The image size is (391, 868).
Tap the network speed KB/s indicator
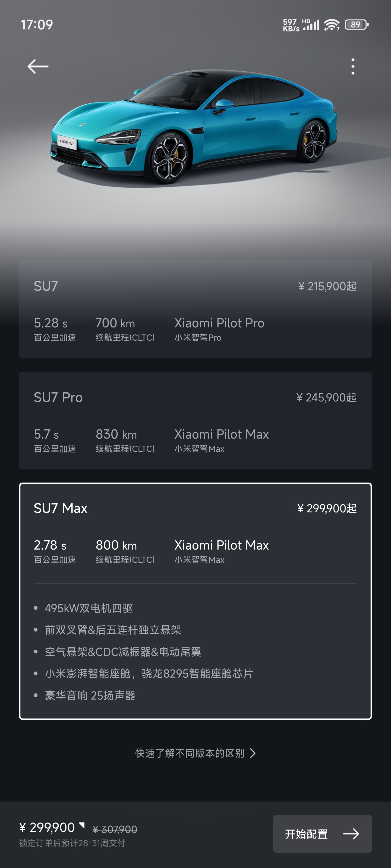[x=291, y=25]
